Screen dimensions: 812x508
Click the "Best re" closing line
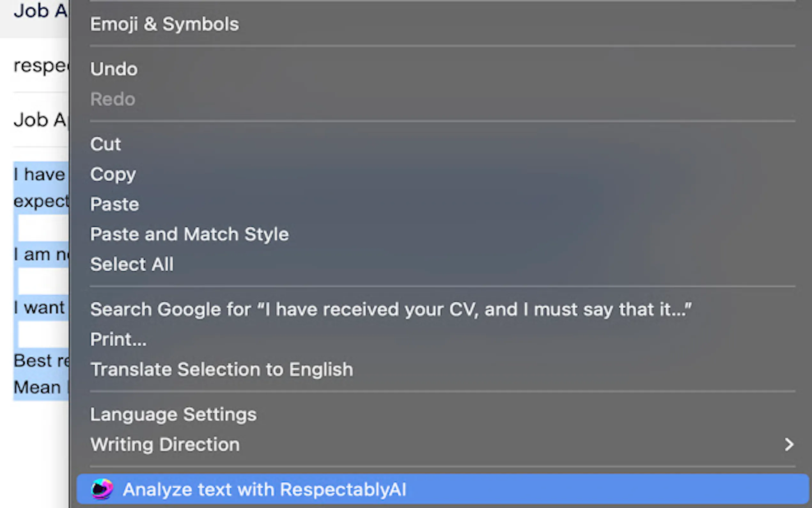[40, 361]
